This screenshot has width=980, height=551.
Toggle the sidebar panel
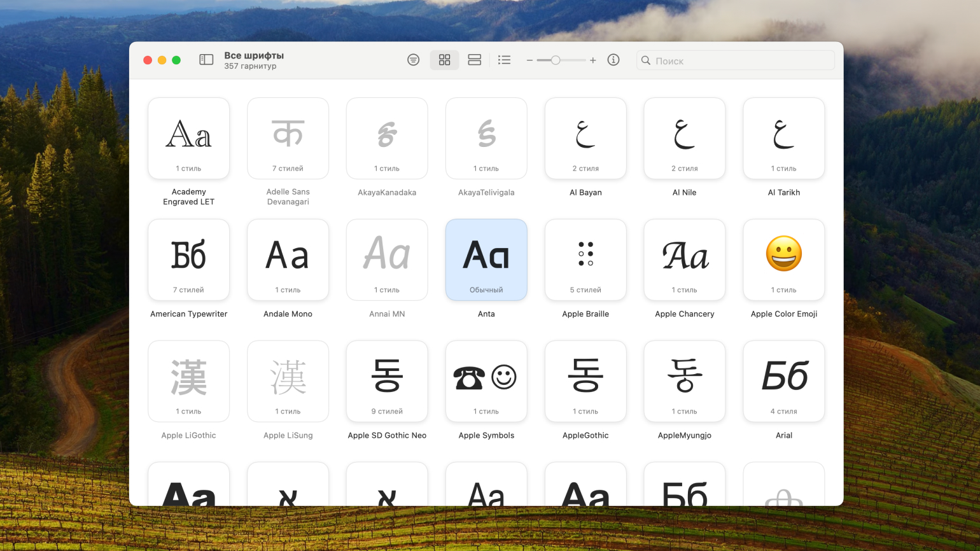206,60
